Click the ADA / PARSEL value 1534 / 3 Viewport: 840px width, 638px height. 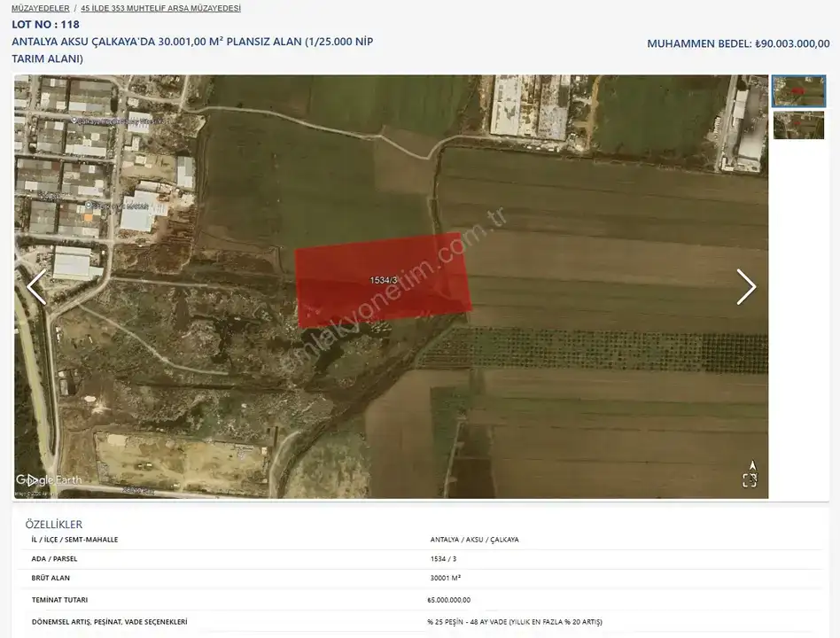point(443,559)
